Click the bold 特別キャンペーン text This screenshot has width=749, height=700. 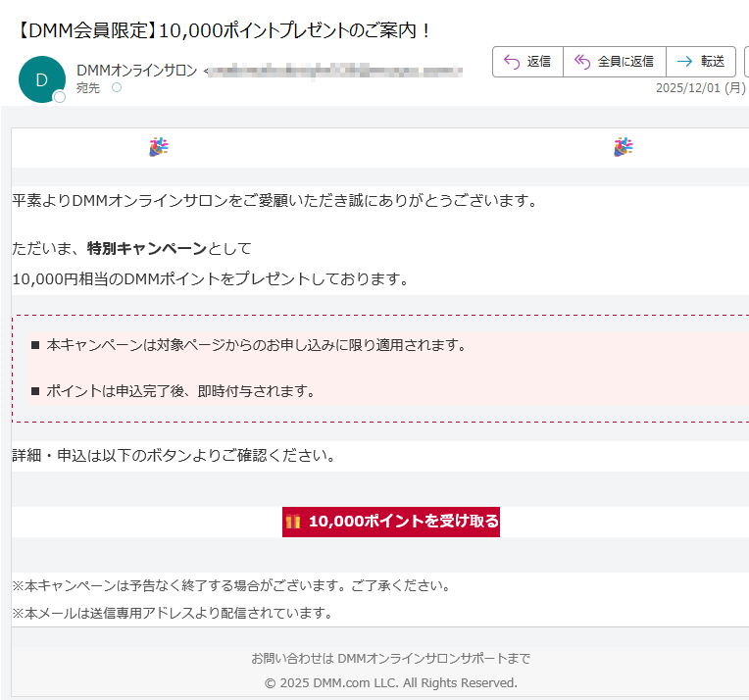click(x=147, y=248)
